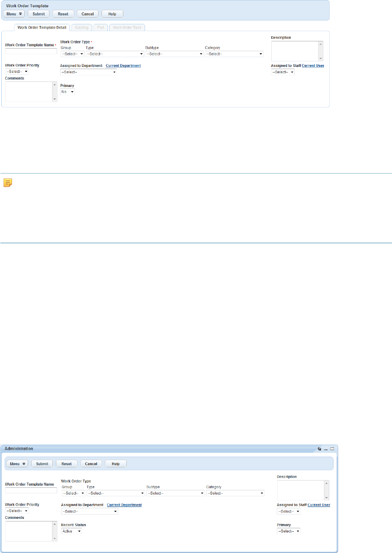Click Help in Administration window
Viewport: 392px width, 553px height.
[x=116, y=463]
